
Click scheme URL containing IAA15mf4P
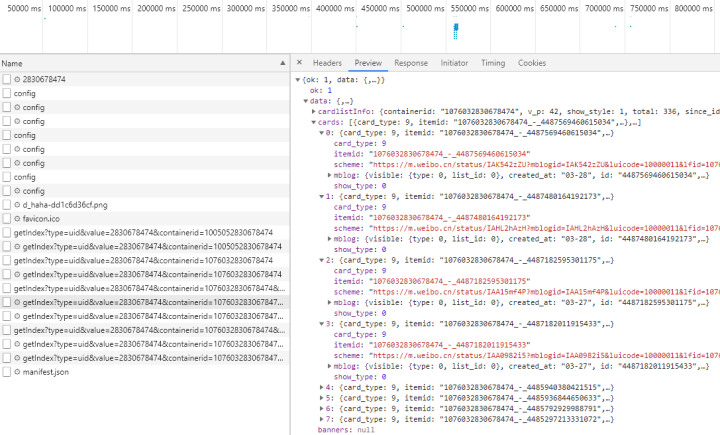545,292
